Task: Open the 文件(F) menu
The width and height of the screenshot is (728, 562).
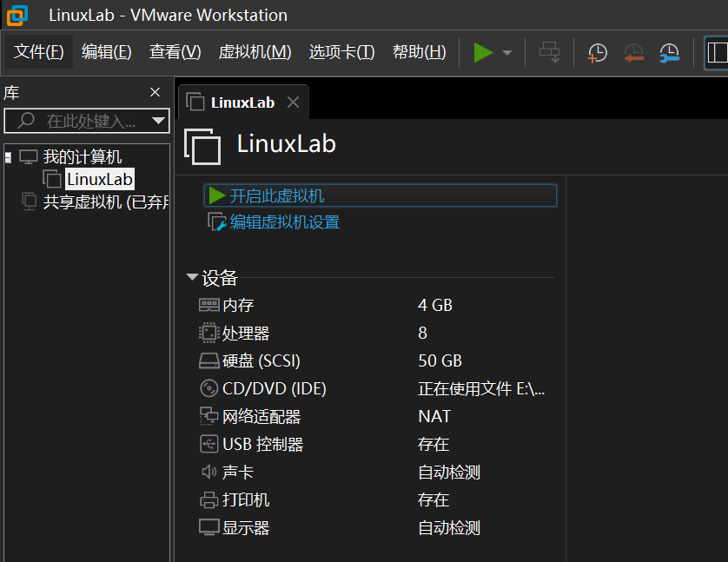Action: tap(39, 52)
